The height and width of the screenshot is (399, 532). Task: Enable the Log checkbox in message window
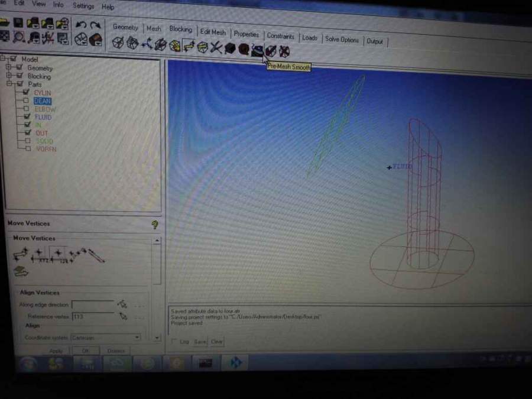[174, 341]
